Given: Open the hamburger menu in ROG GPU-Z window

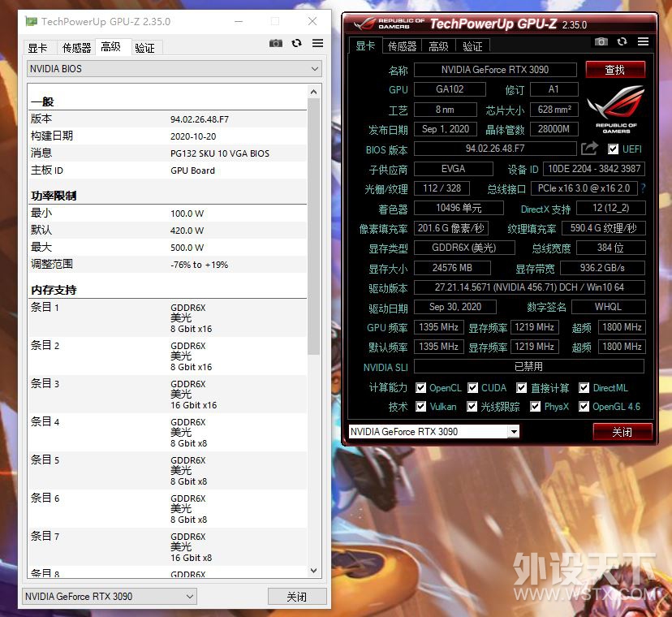Looking at the screenshot, I should [x=643, y=41].
